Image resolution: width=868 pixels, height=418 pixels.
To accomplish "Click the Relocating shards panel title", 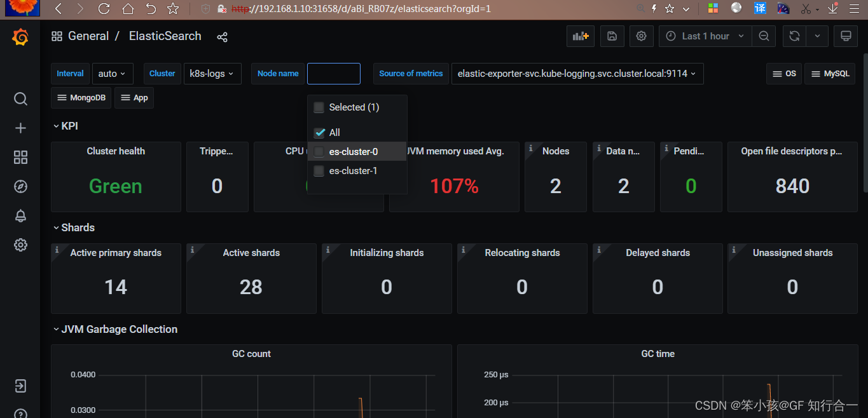I will click(x=522, y=253).
